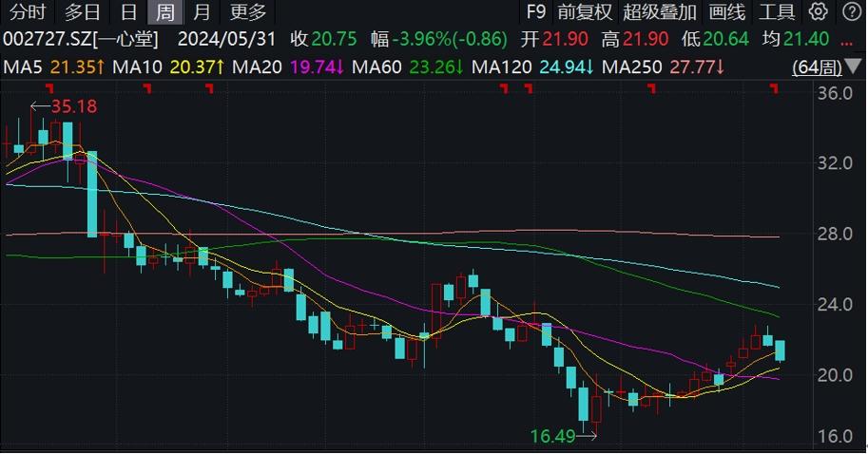Open chart settings via gear icon

click(x=819, y=12)
